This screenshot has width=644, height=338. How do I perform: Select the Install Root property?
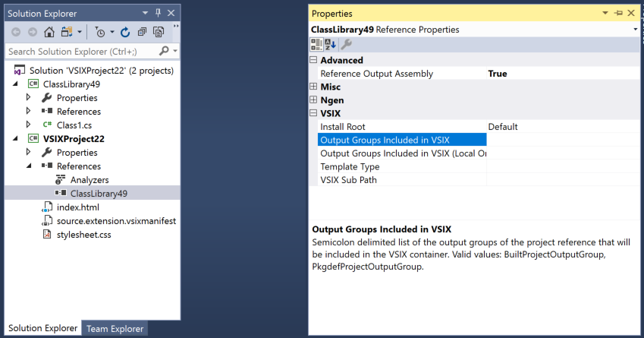[343, 127]
